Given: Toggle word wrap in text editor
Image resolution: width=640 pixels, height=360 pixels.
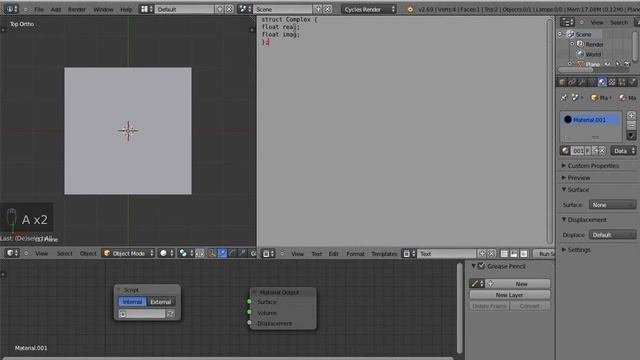Looking at the screenshot, I should [x=514, y=254].
